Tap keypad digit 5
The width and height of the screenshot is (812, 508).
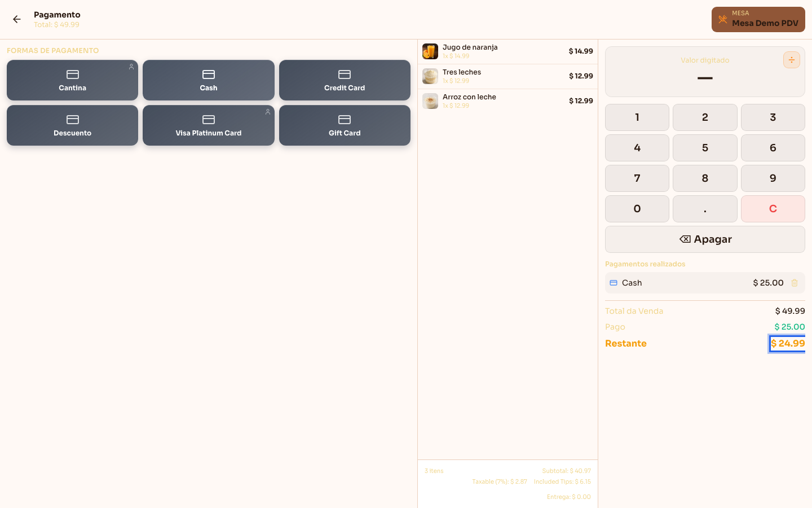click(x=705, y=148)
